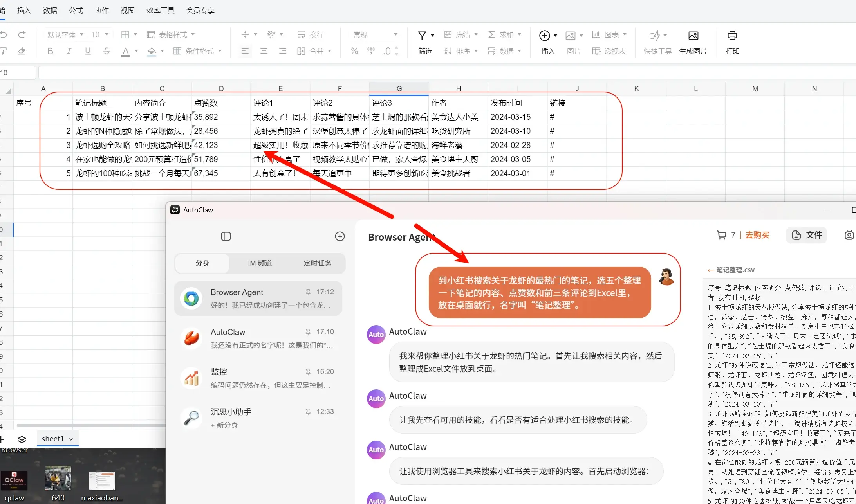Open the print function
Screen dimensions: 856x504
732,36
